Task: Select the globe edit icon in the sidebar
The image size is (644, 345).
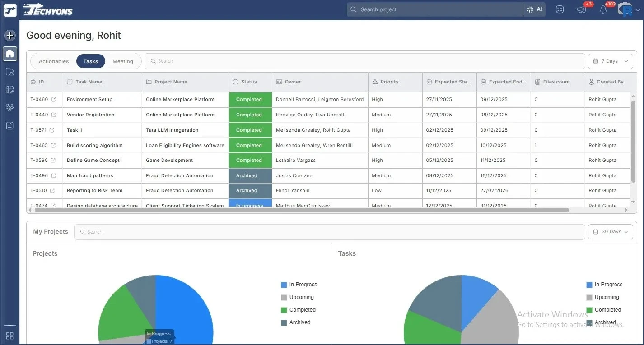Action: tap(9, 89)
